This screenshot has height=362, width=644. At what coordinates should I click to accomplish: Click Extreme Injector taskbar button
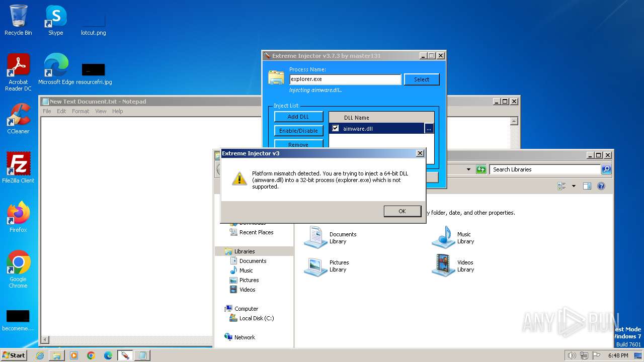(125, 355)
